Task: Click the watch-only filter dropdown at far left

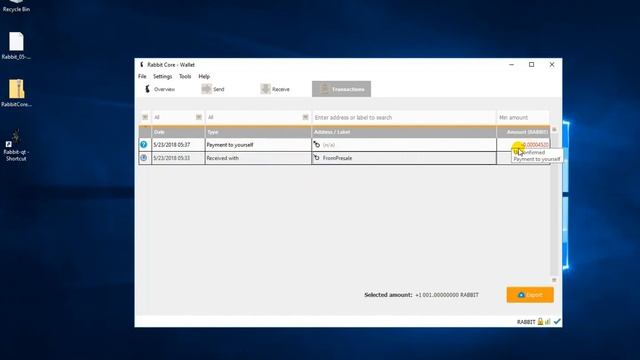Action: [x=145, y=118]
